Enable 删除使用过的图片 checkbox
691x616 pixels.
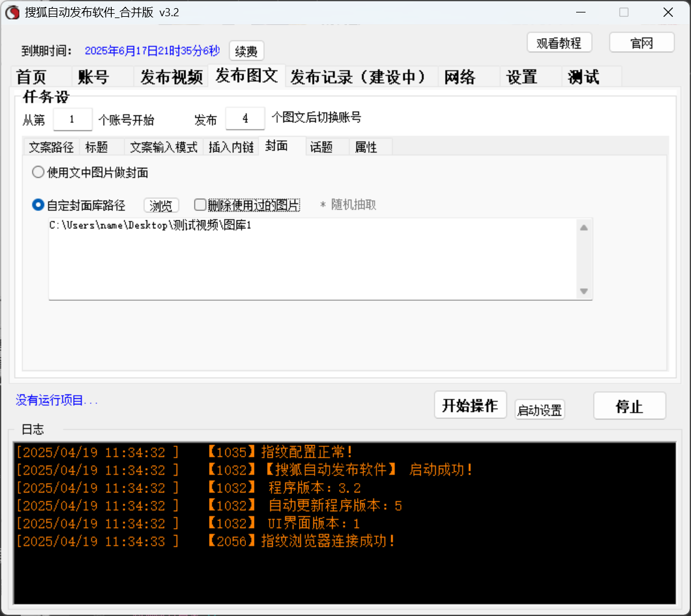[x=247, y=205]
